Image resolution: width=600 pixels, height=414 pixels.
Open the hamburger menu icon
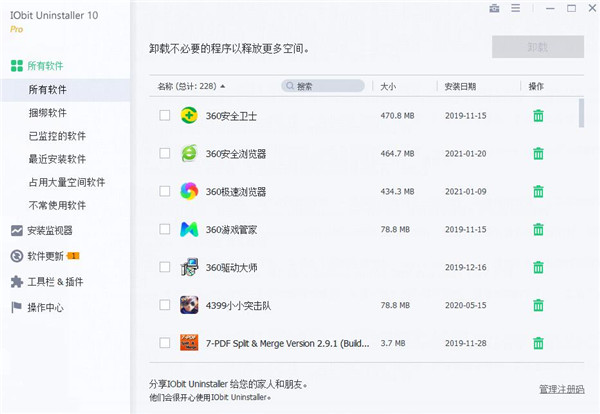coord(515,8)
